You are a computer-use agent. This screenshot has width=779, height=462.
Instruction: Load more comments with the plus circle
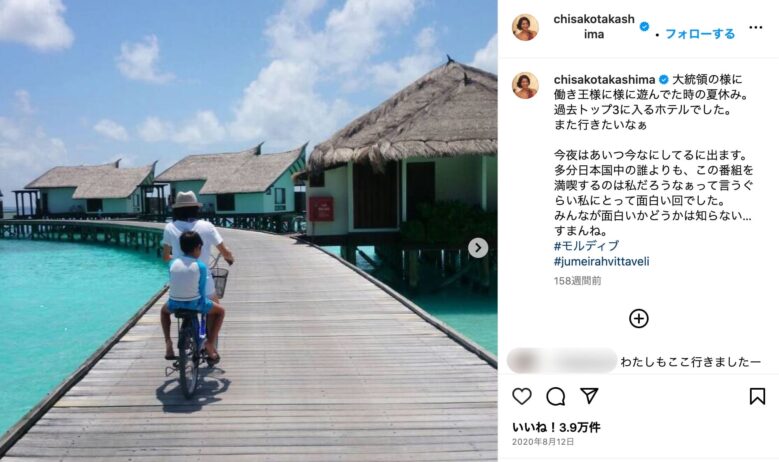(x=639, y=318)
